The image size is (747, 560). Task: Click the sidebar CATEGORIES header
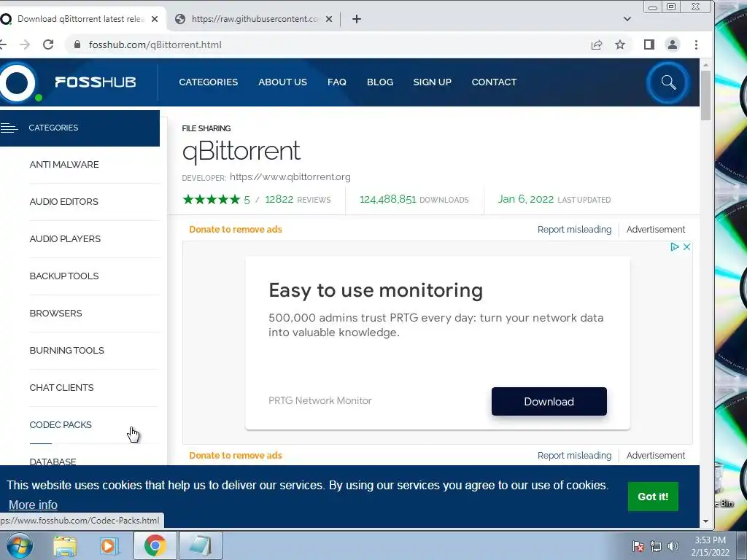pyautogui.click(x=80, y=128)
